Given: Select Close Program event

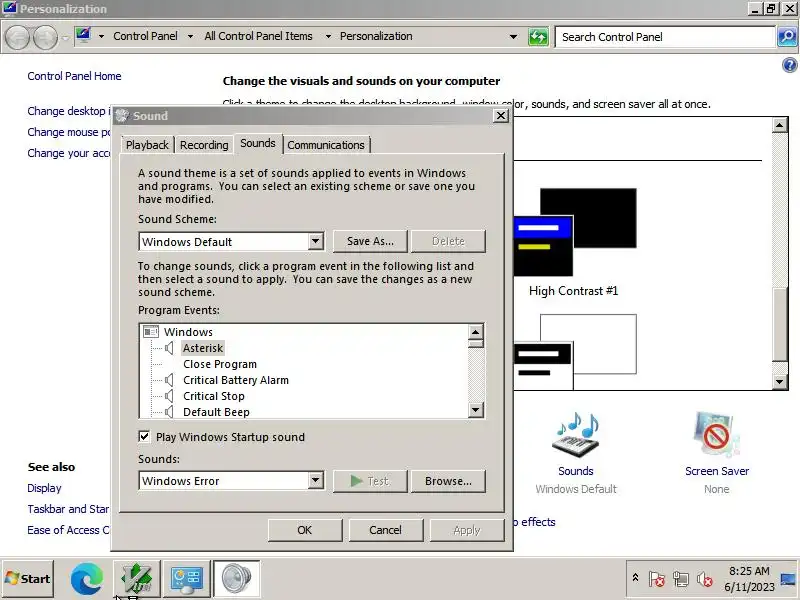Looking at the screenshot, I should pos(220,364).
